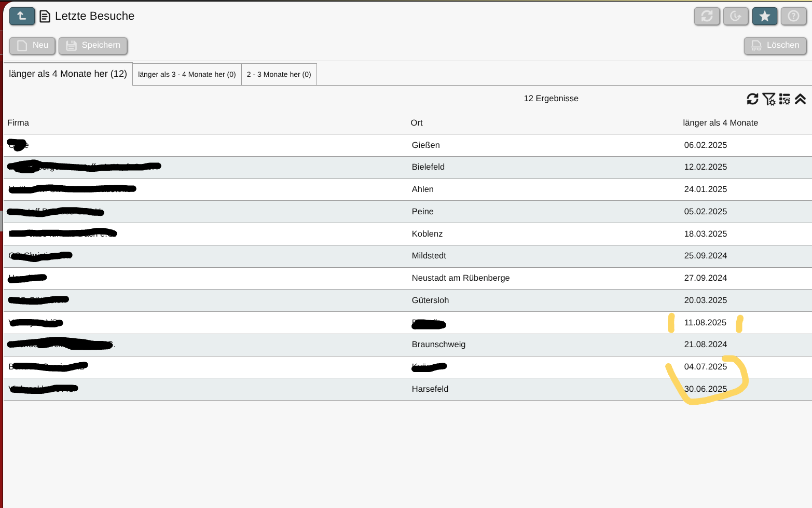Open the filter settings funnel icon

coord(768,99)
